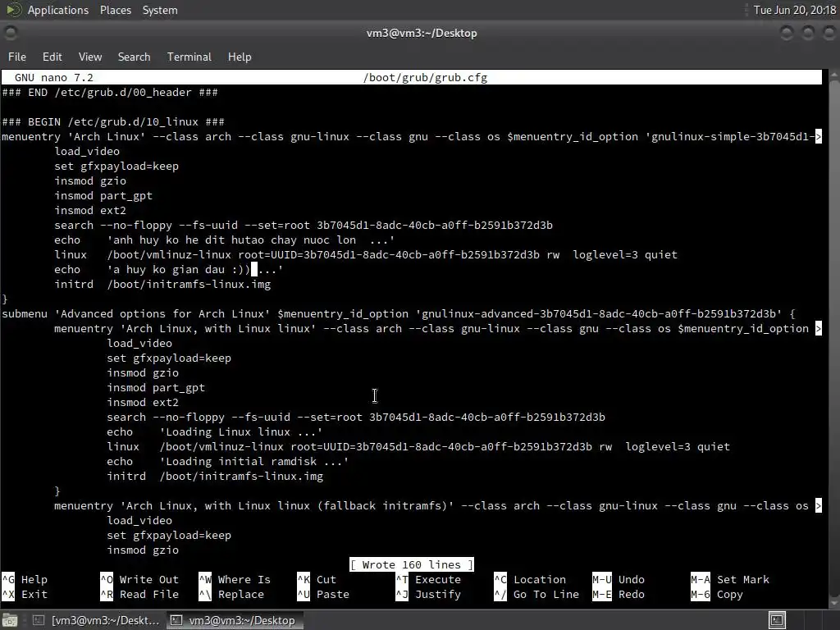Click the ^J Justify shortcut label
This screenshot has width=840, height=630.
pos(428,594)
